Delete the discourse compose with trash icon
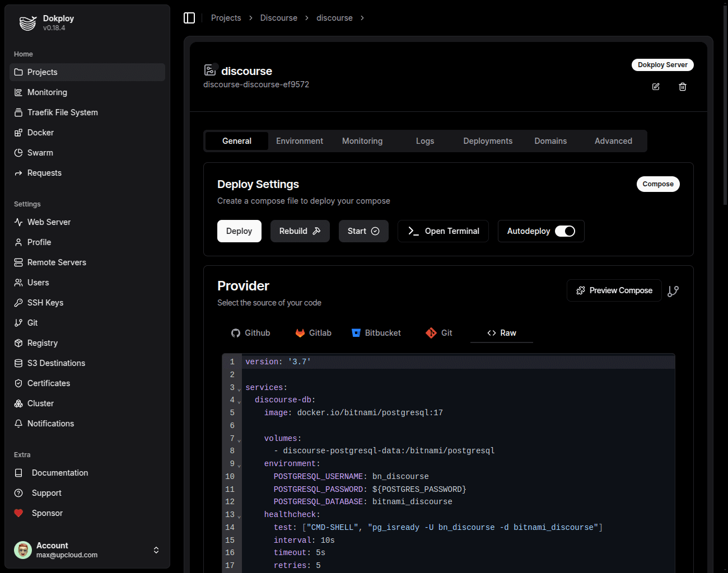 [682, 86]
